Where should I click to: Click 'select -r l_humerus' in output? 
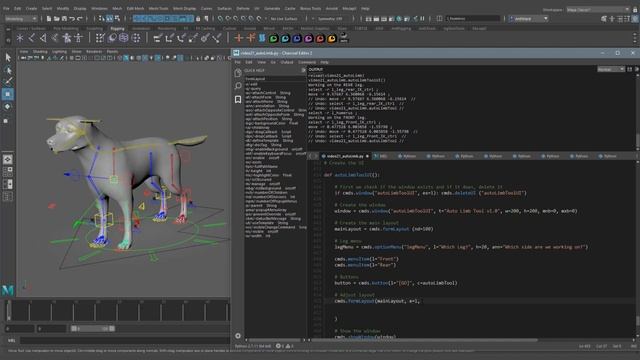[x=329, y=113]
